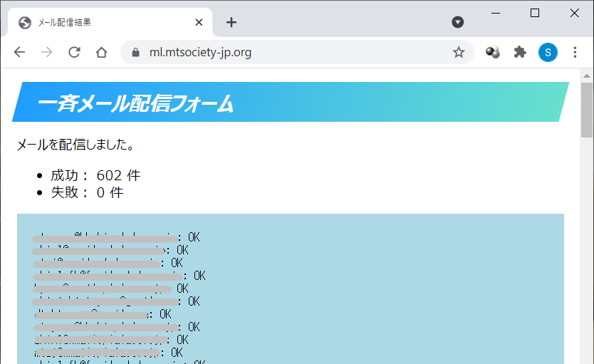594x364 pixels.
Task: Click the vertical scrollbar thumb
Action: (587, 109)
